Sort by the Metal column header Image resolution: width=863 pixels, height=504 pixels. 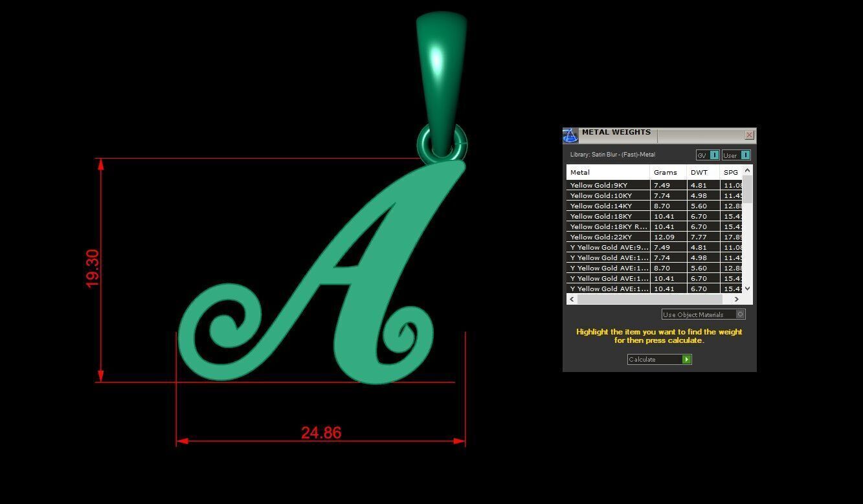(608, 172)
